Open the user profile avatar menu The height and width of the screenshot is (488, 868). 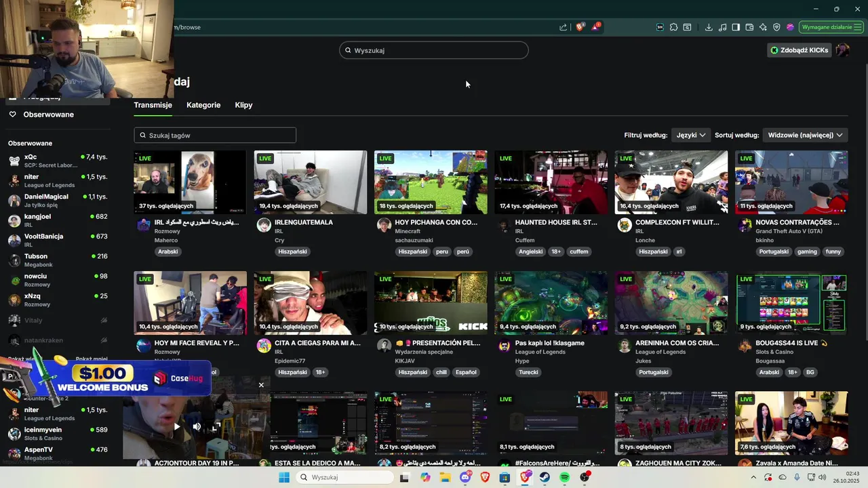842,50
